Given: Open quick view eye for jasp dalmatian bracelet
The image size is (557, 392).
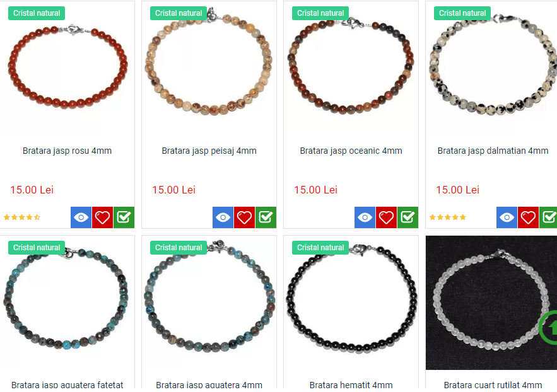Looking at the screenshot, I should [507, 217].
